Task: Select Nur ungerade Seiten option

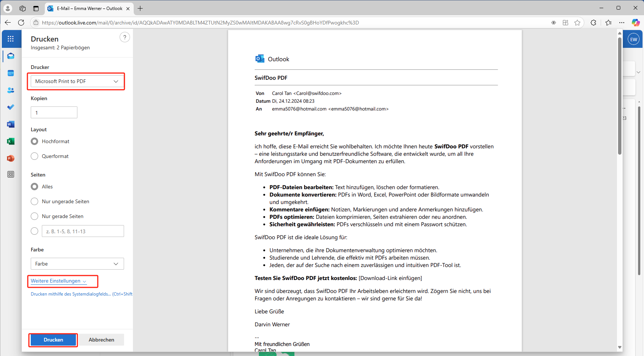Action: tap(34, 201)
